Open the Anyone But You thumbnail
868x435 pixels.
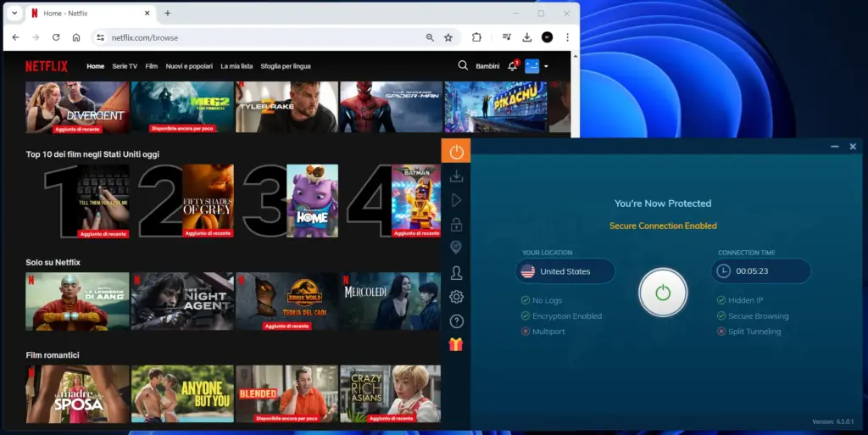point(182,393)
